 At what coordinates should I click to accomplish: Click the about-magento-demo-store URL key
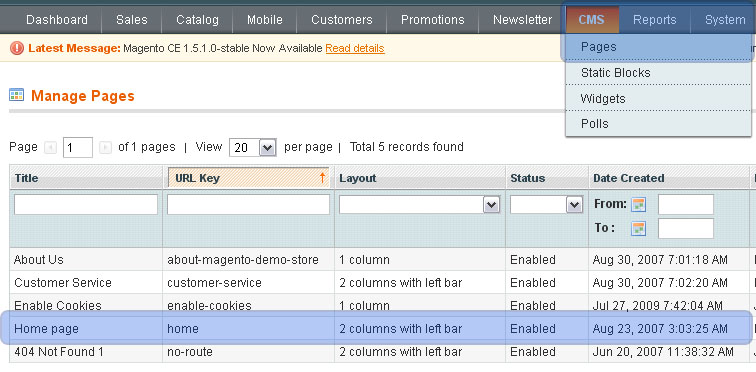click(243, 260)
